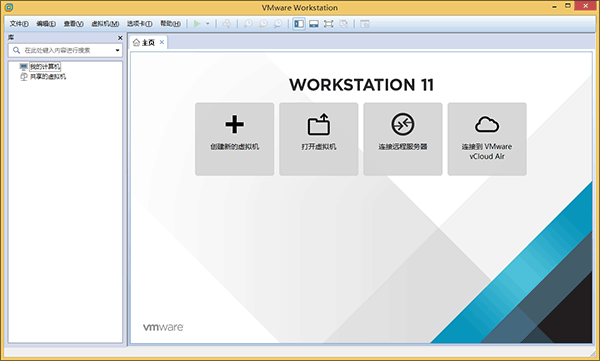
Task: Open the 文件(F) menu
Action: tap(19, 24)
